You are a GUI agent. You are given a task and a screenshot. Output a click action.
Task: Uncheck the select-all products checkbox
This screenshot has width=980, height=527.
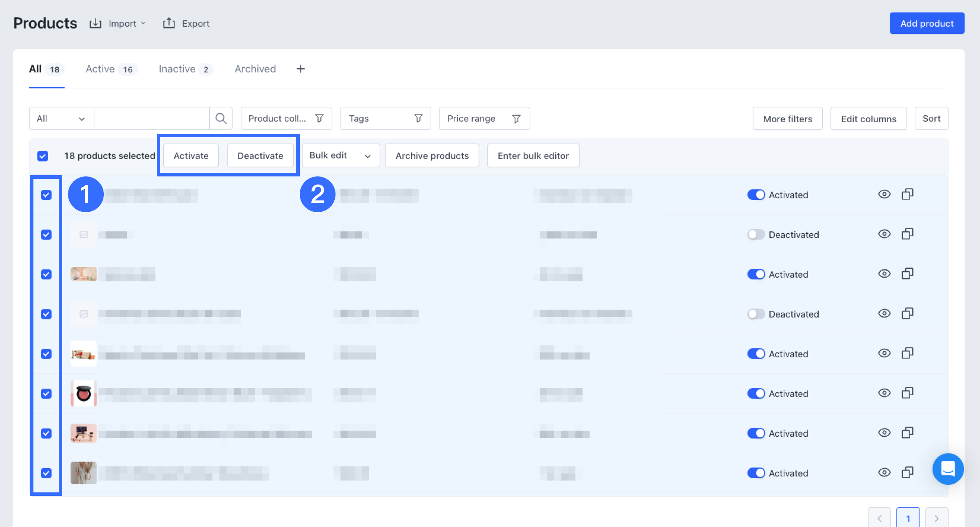(x=43, y=156)
